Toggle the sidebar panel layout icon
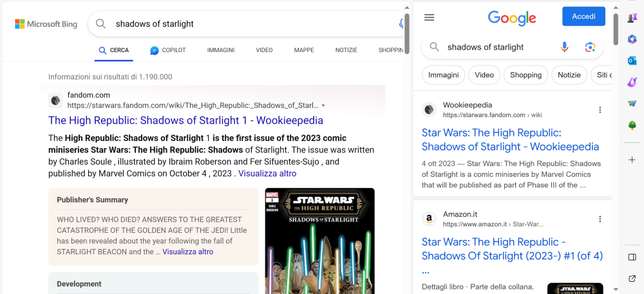644x294 pixels. coord(632,257)
